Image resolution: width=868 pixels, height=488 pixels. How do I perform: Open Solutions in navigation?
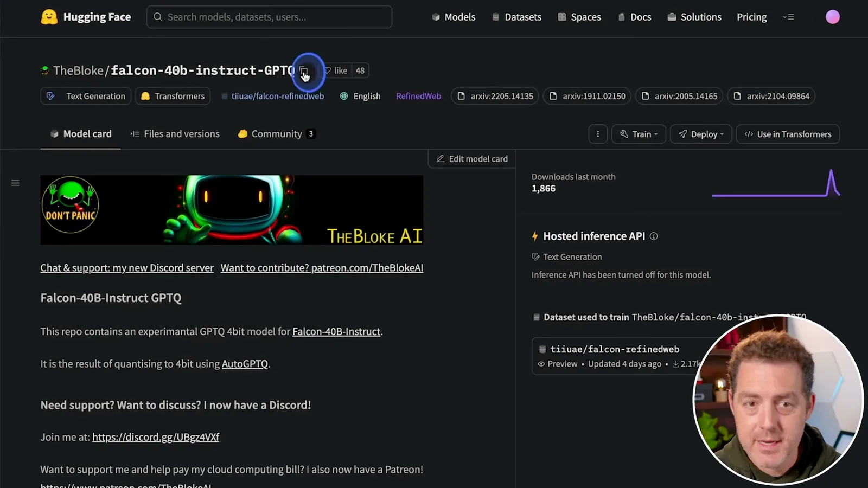[694, 17]
